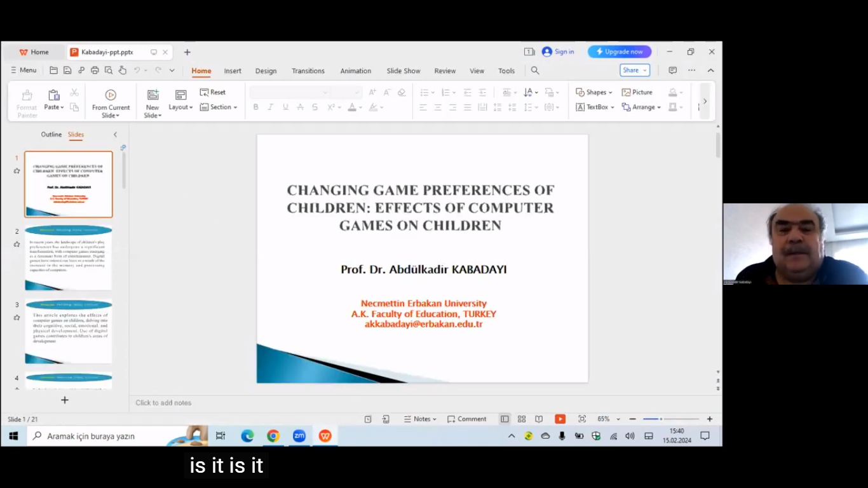Select slide 2 thumbnail in the panel

69,257
